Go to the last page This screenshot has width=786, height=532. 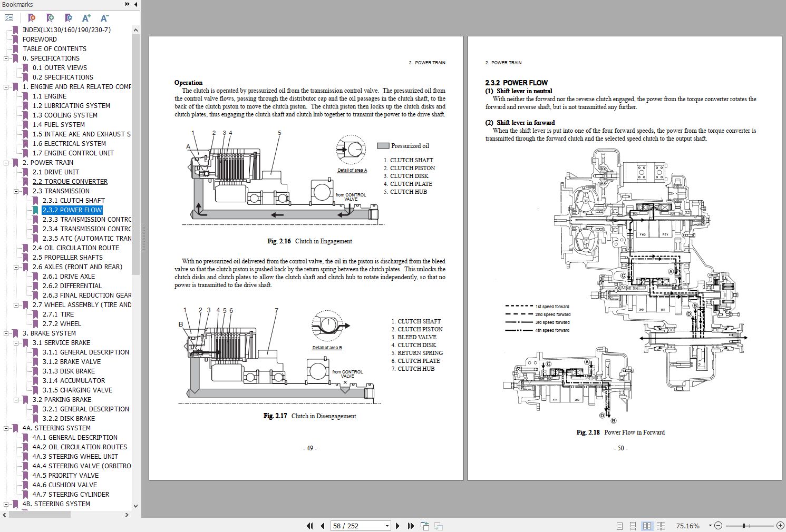coord(411,526)
